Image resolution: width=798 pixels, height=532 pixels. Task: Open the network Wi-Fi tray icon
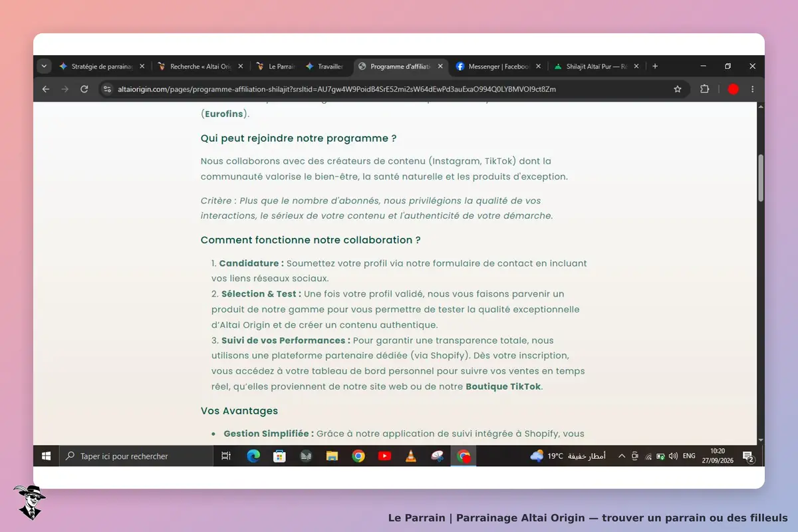pos(648,456)
